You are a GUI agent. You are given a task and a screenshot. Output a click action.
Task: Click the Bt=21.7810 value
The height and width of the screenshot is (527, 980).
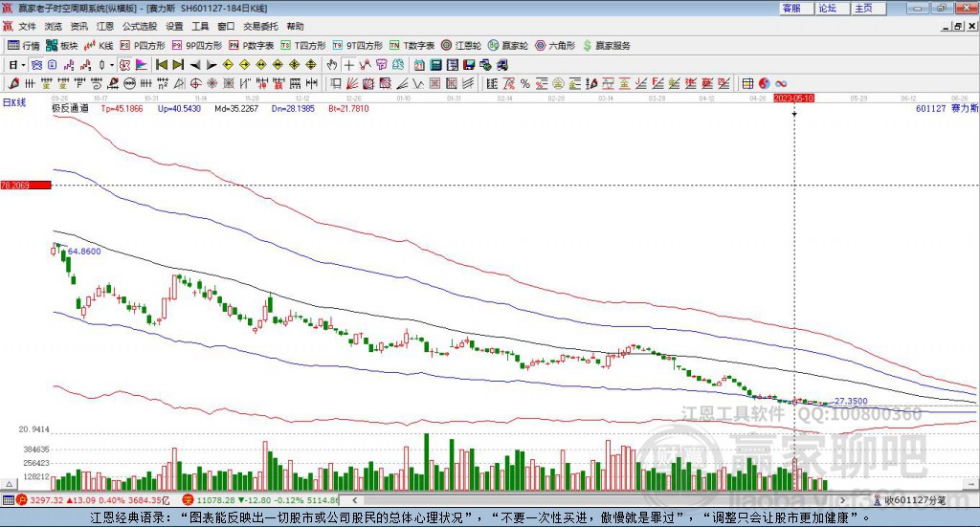pos(348,109)
